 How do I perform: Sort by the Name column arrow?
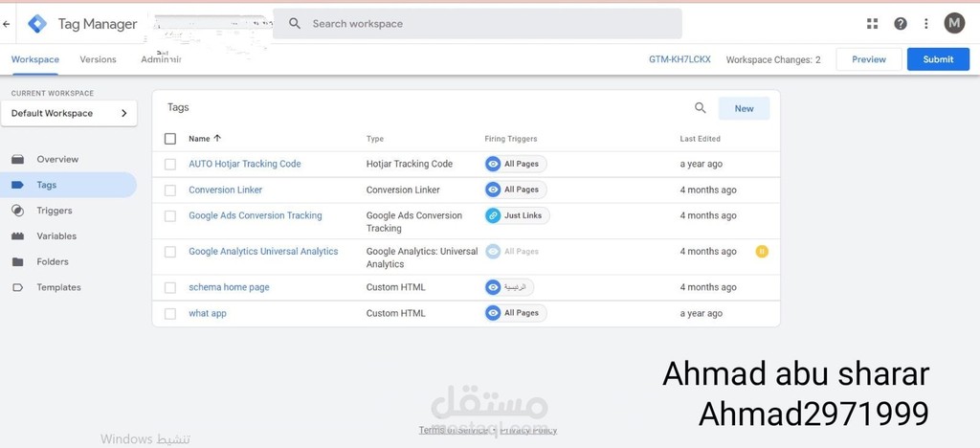coord(217,138)
